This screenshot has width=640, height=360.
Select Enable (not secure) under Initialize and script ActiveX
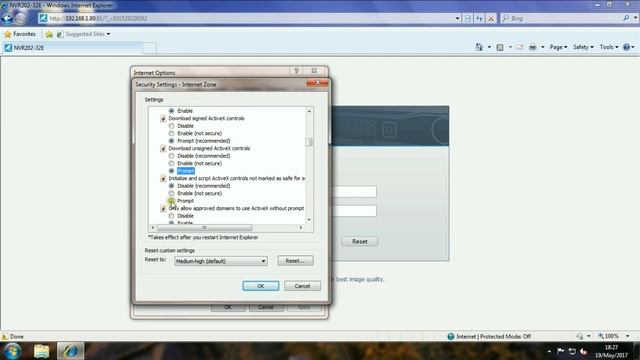171,193
